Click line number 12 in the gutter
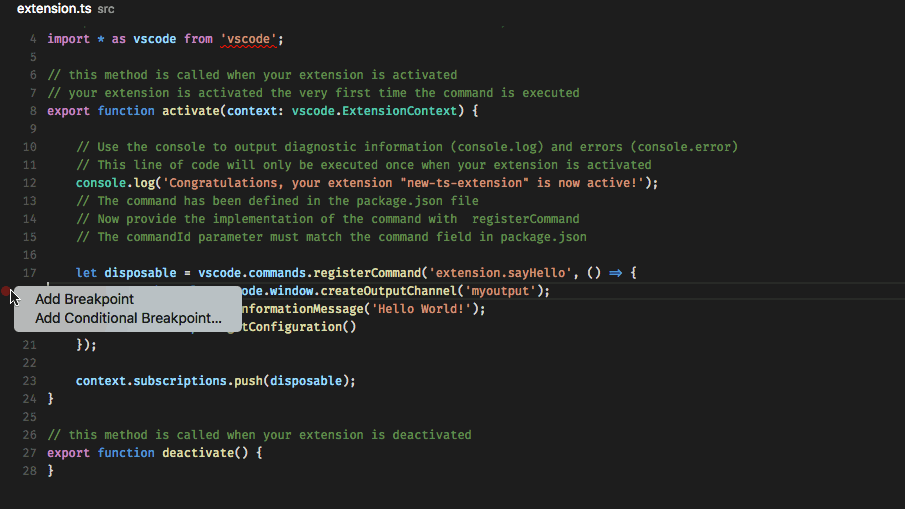This screenshot has width=905, height=509. point(29,183)
